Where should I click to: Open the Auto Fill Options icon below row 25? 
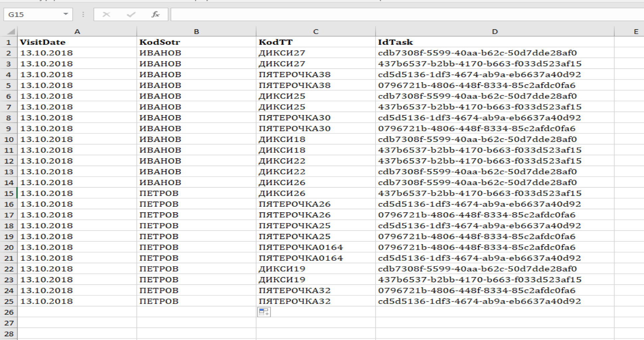coord(264,312)
